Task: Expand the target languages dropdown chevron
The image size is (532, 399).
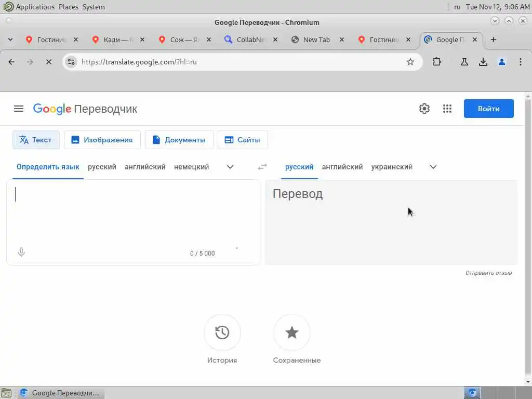Action: pyautogui.click(x=433, y=167)
